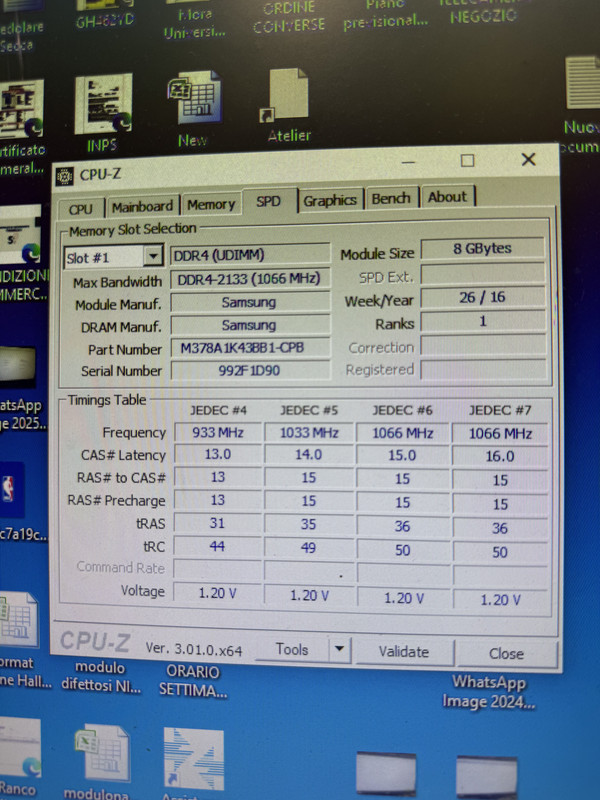Switch to the Graphics tab
Screen dimensions: 600x800
tap(330, 201)
